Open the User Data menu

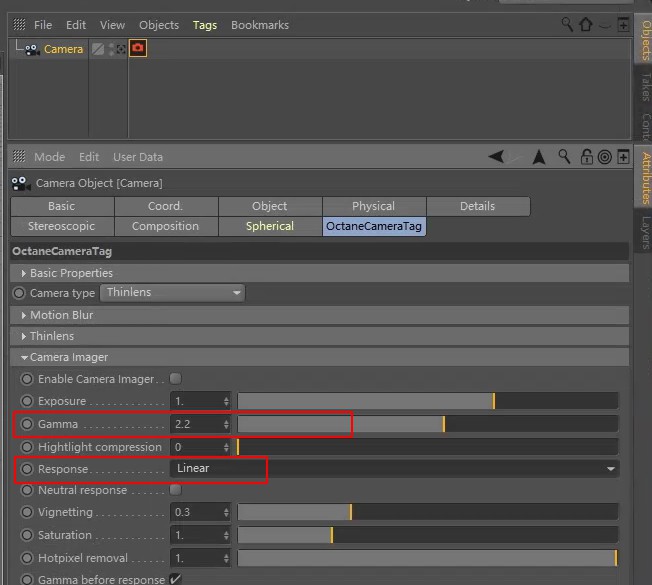coord(138,157)
